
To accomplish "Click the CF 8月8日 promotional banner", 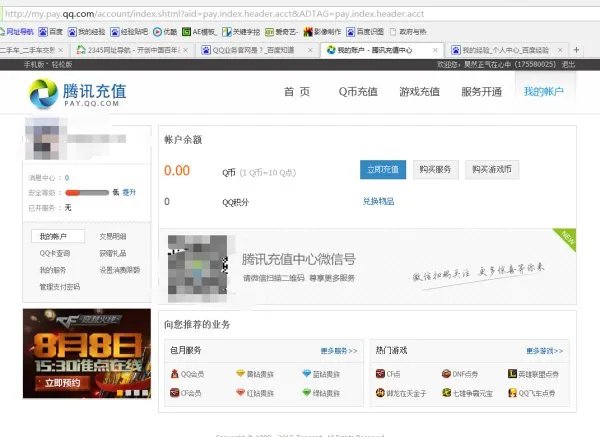I will (x=87, y=354).
